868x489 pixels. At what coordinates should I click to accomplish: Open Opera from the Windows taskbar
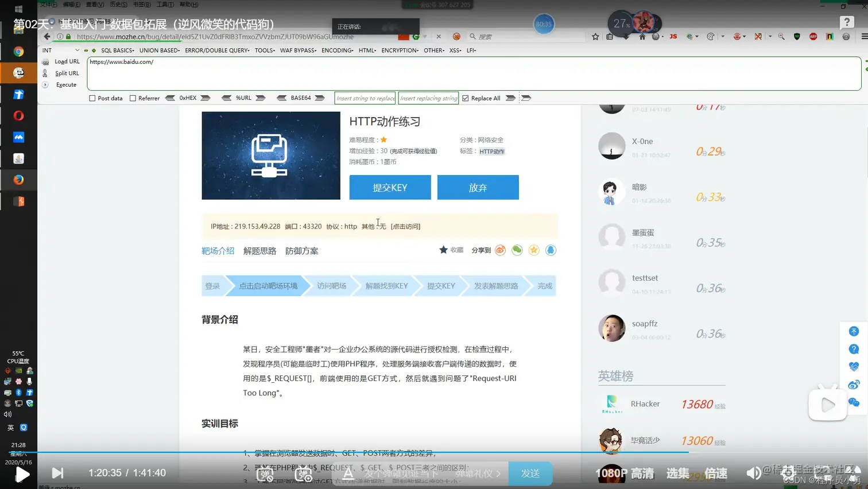tap(18, 115)
